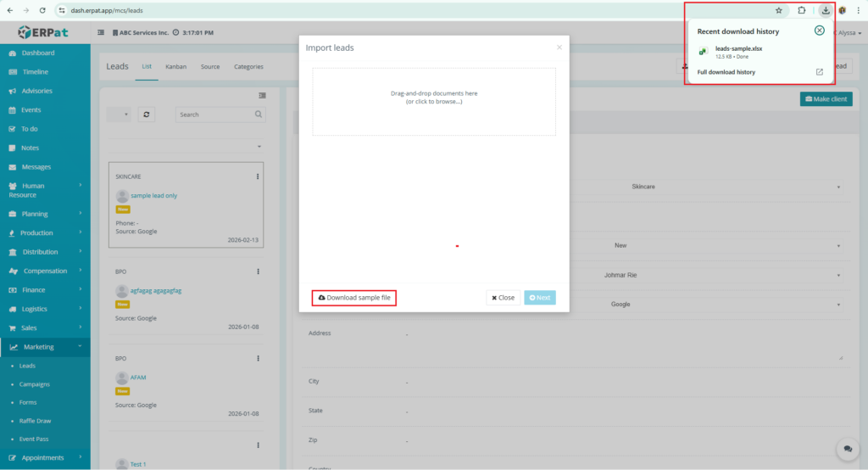Open full download history external link icon
868x470 pixels.
(x=819, y=72)
